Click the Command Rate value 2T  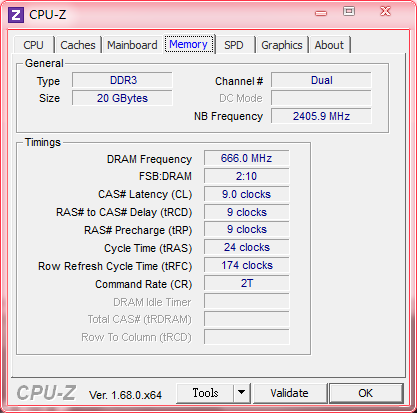(247, 283)
